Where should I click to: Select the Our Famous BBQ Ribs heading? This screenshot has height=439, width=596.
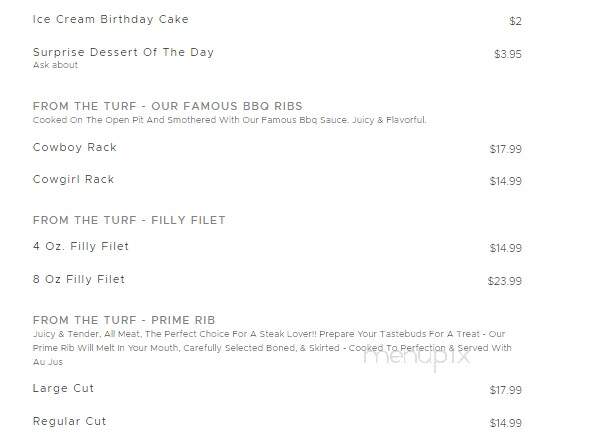pyautogui.click(x=168, y=106)
